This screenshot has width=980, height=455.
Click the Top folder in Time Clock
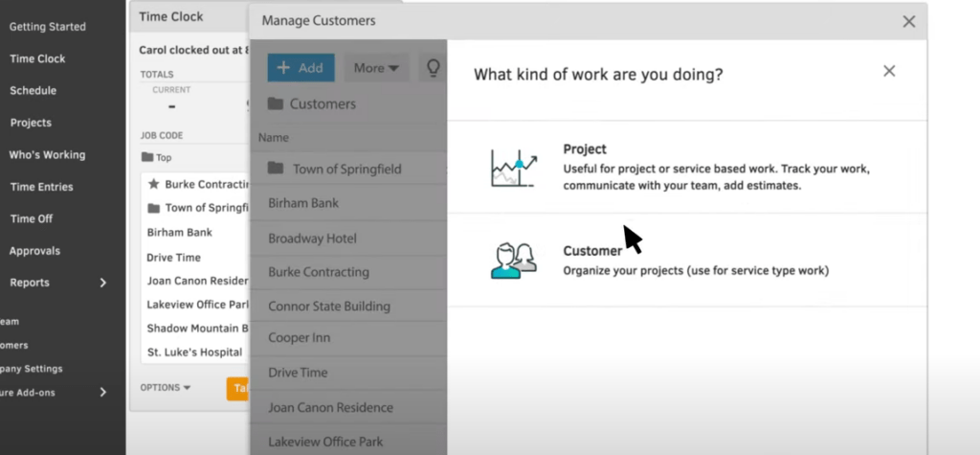coord(156,158)
